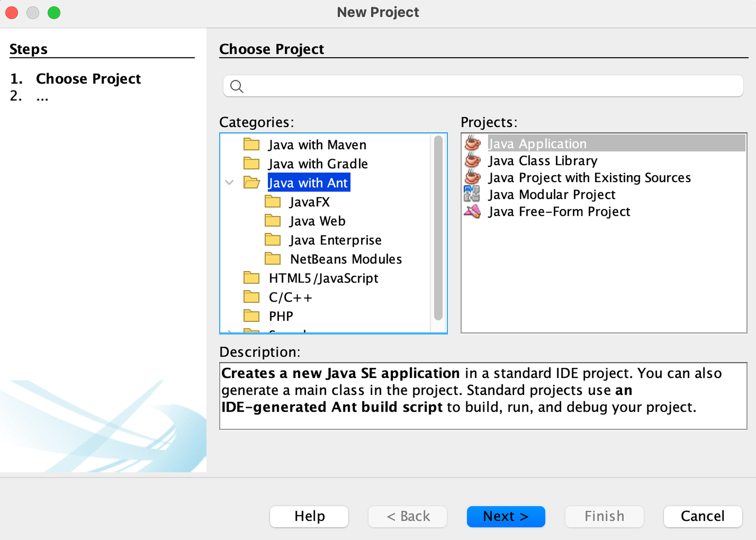Click the Java Modular Project puzzle icon

click(472, 194)
